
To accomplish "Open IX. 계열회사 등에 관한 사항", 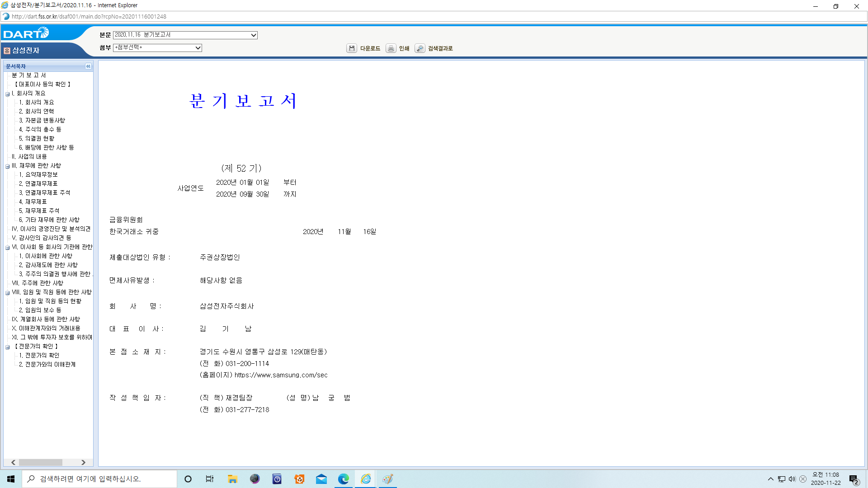I will click(46, 319).
